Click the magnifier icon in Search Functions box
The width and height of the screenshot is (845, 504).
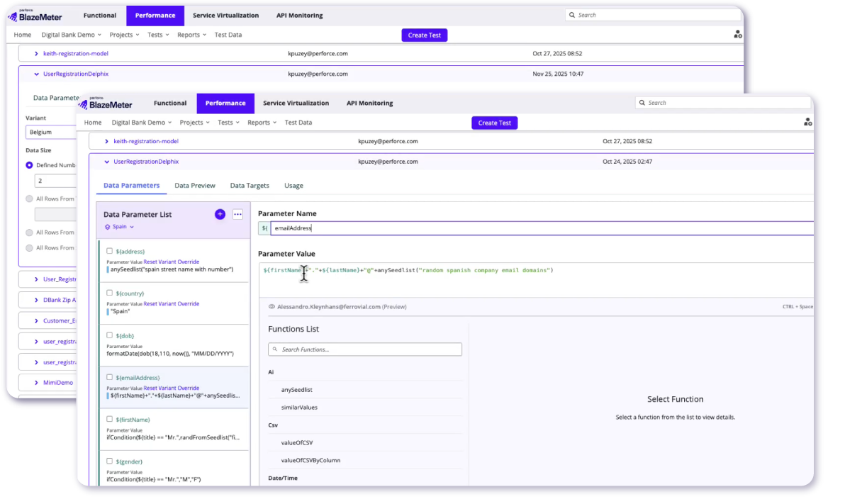pyautogui.click(x=276, y=349)
